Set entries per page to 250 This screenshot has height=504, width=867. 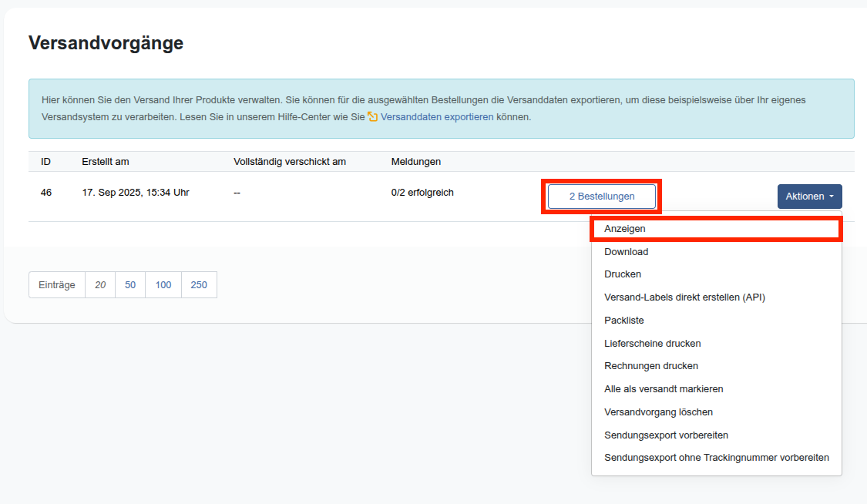(x=199, y=284)
